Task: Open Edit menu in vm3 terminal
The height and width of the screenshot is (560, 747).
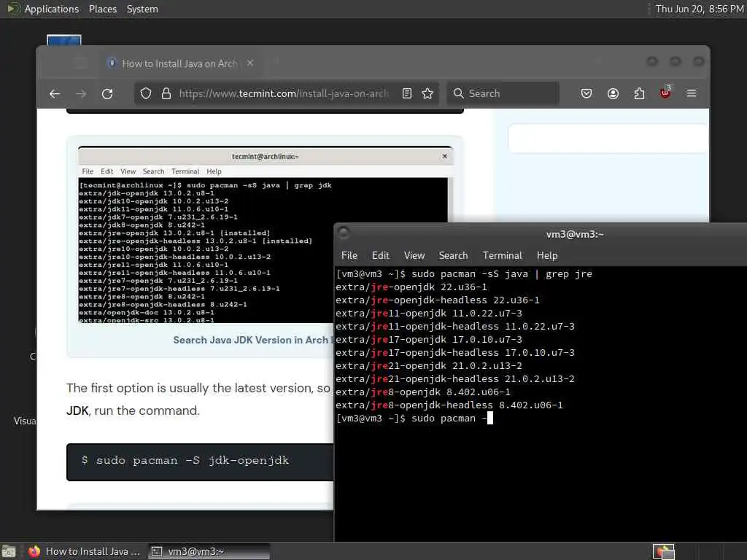Action: 381,256
